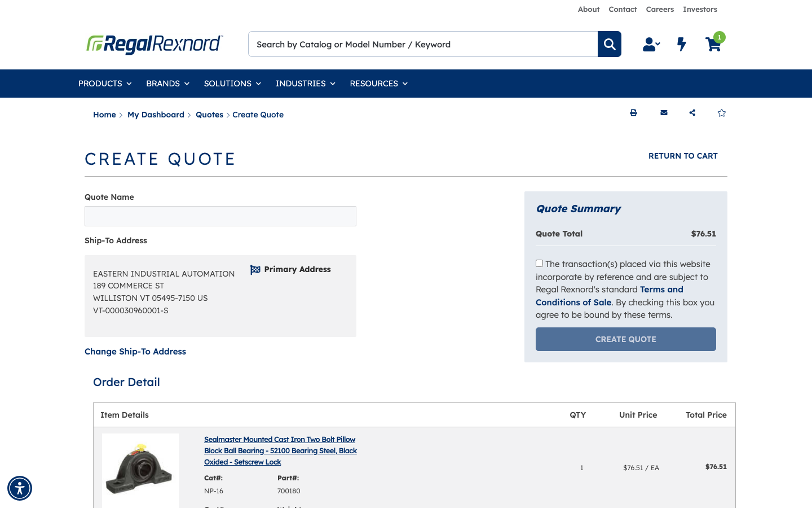This screenshot has width=812, height=508.
Task: Click the Quote Total $76.51 value
Action: point(703,234)
